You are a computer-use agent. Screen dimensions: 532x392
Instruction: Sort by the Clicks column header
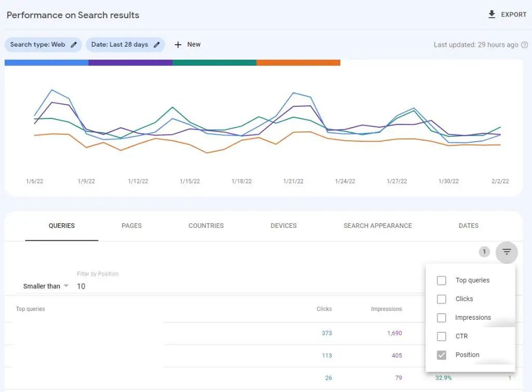(324, 309)
